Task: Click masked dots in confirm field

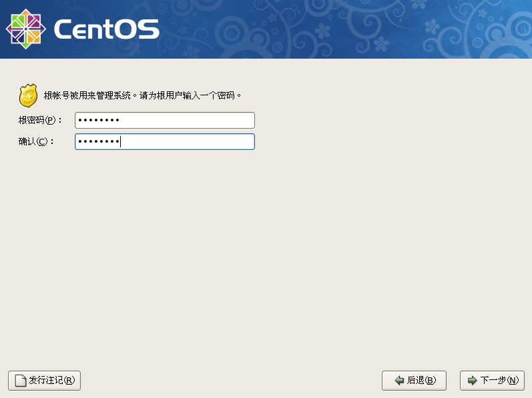Action: pyautogui.click(x=97, y=141)
